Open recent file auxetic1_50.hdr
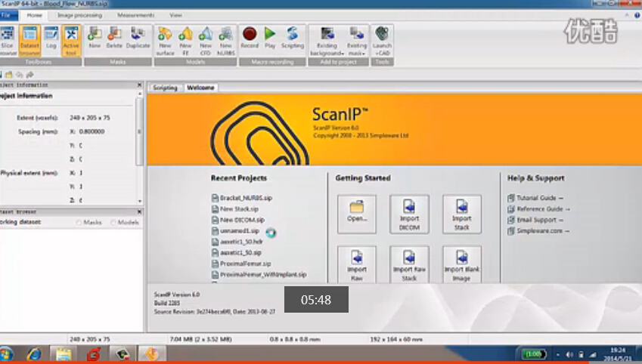The width and height of the screenshot is (642, 364). click(237, 242)
